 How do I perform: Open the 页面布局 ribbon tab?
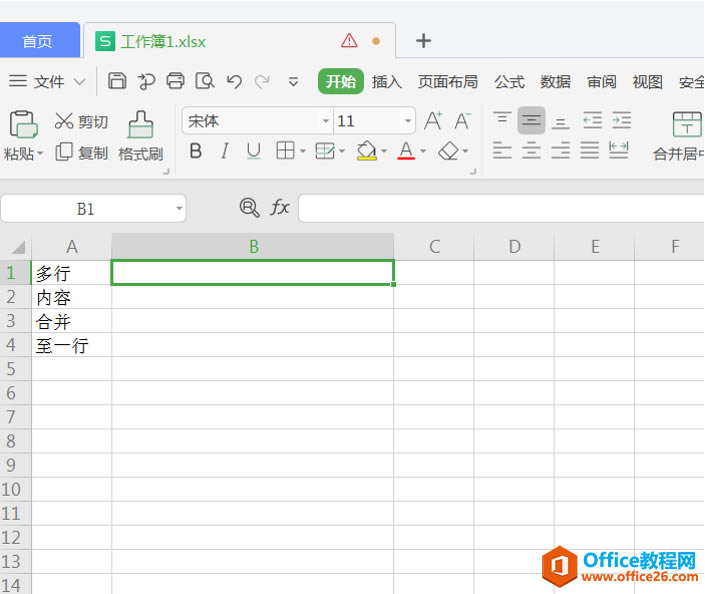448,82
